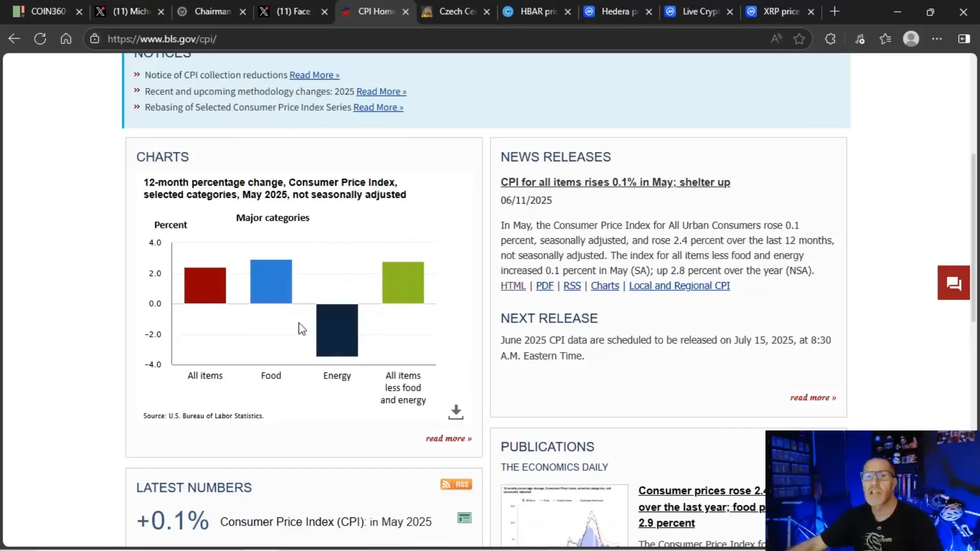Close the Czech Central tab
980x551 pixels.
coord(486,12)
